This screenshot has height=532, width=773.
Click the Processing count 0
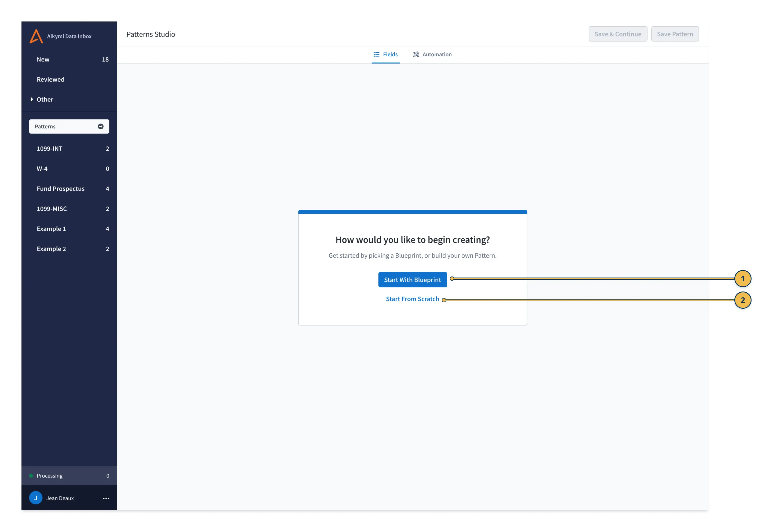point(108,476)
